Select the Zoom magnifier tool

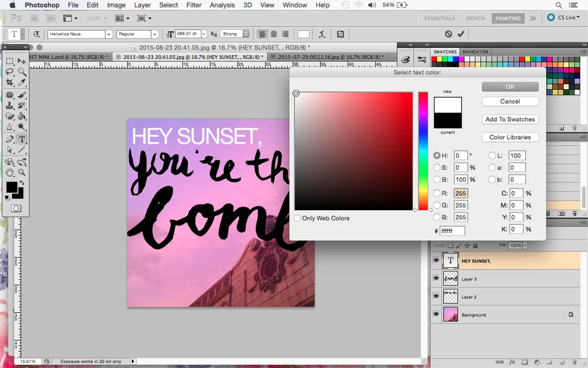click(22, 173)
